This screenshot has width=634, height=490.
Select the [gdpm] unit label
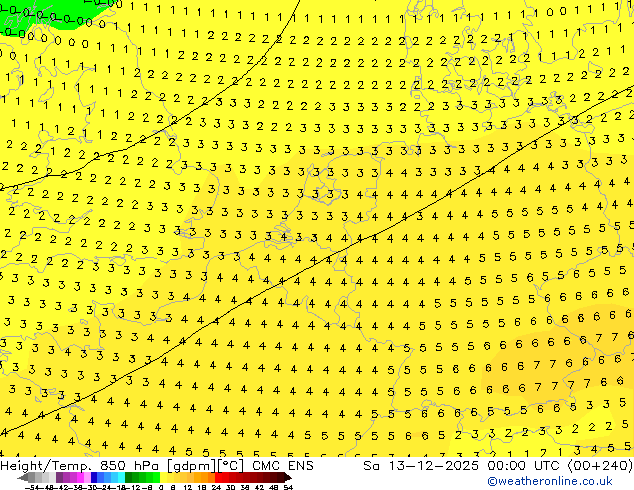(x=192, y=466)
